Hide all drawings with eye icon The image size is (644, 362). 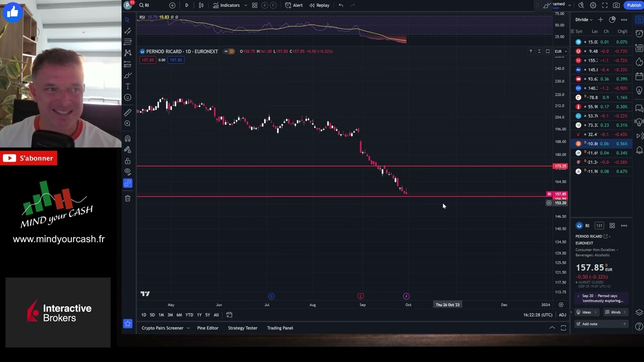pos(128,172)
